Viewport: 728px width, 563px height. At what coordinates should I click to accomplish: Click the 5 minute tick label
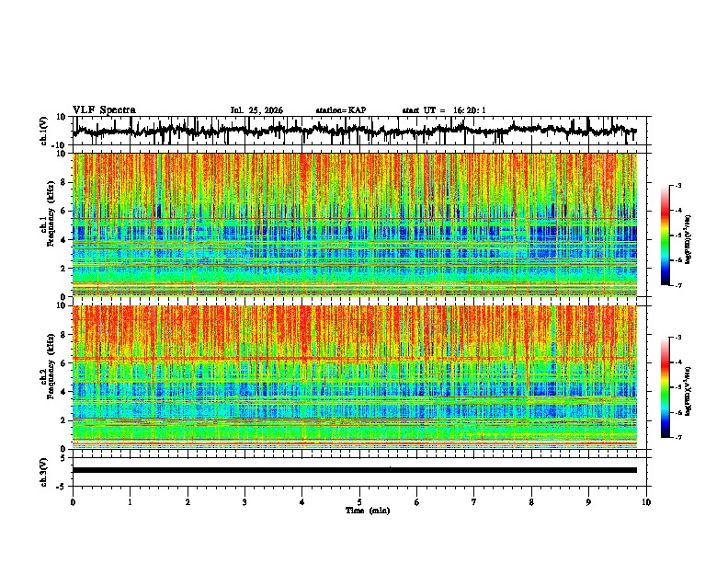[359, 502]
